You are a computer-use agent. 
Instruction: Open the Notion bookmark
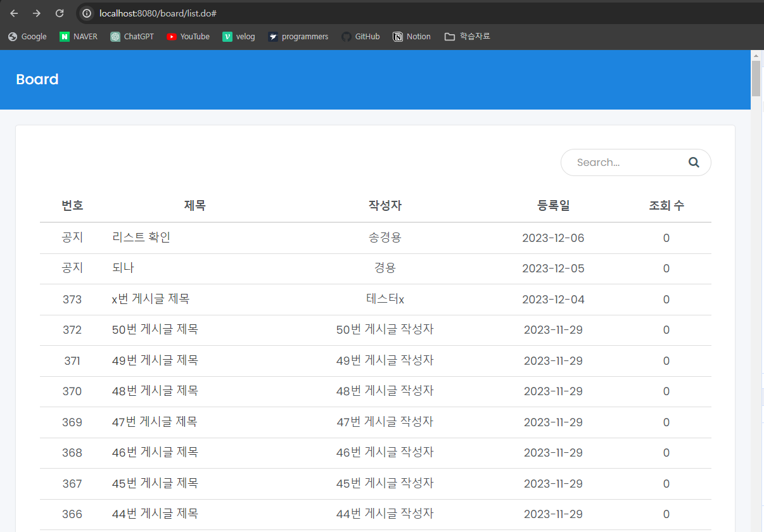pos(412,37)
